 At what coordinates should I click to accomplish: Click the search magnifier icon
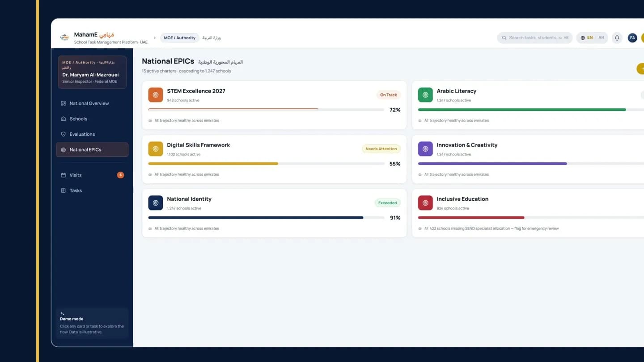(504, 38)
